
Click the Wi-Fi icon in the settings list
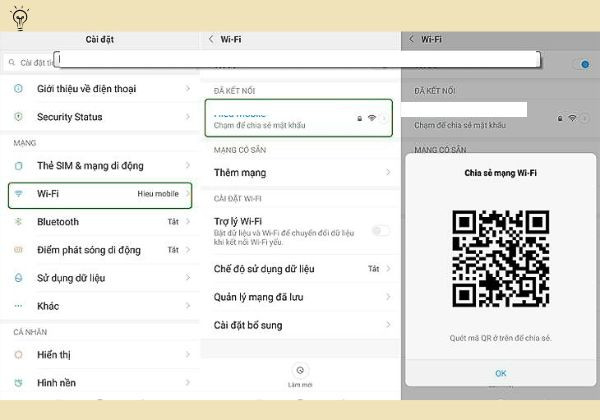coord(18,194)
